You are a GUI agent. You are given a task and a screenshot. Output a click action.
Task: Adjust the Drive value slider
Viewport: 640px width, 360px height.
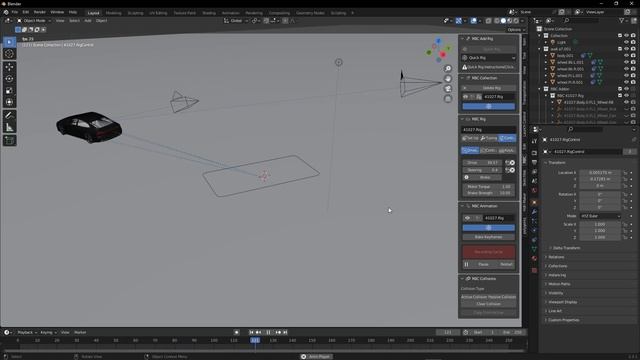[x=482, y=163]
